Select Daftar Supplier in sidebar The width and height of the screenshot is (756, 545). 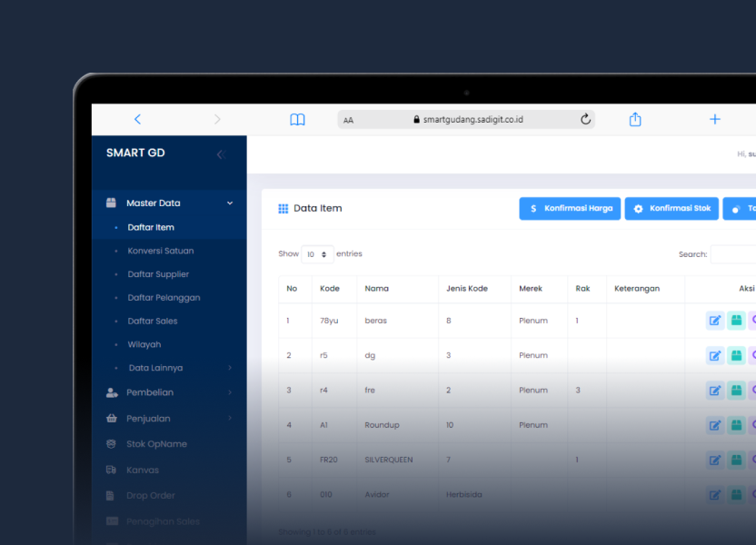(158, 274)
